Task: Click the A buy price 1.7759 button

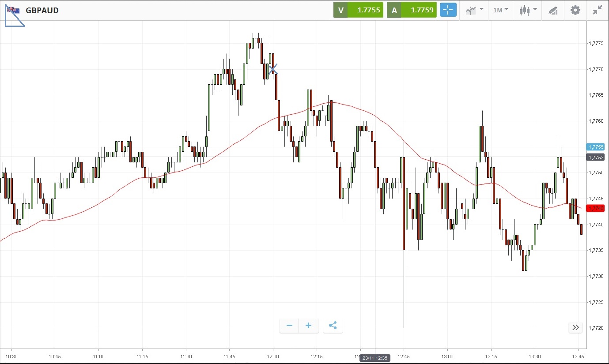Action: pos(412,10)
